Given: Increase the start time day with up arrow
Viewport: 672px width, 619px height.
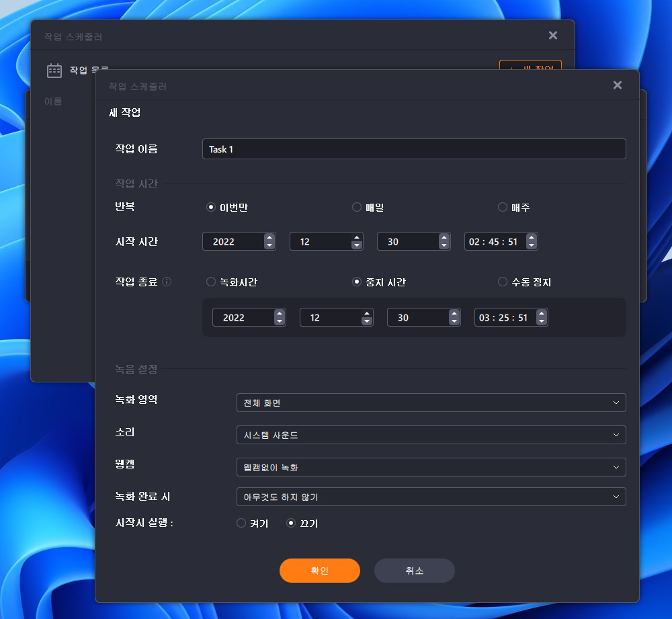Looking at the screenshot, I should click(444, 237).
